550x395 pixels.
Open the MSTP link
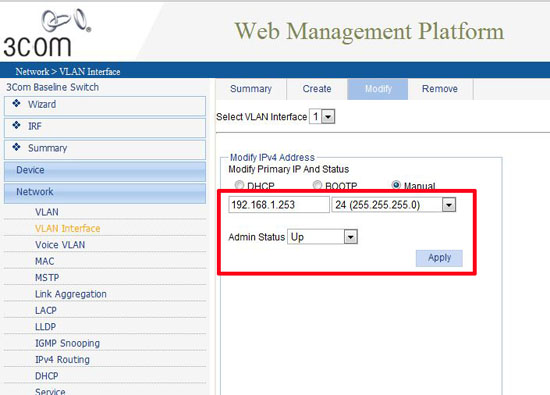coord(47,278)
